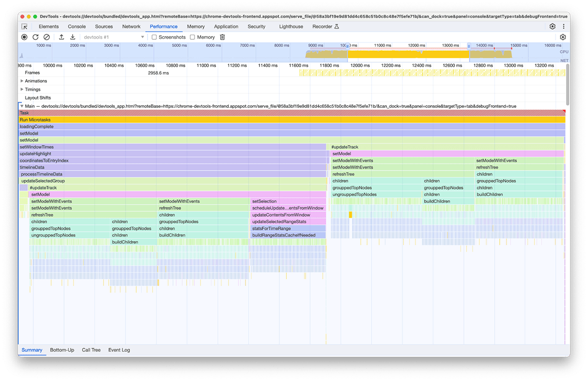
Task: Switch to the Network tab
Action: point(131,27)
